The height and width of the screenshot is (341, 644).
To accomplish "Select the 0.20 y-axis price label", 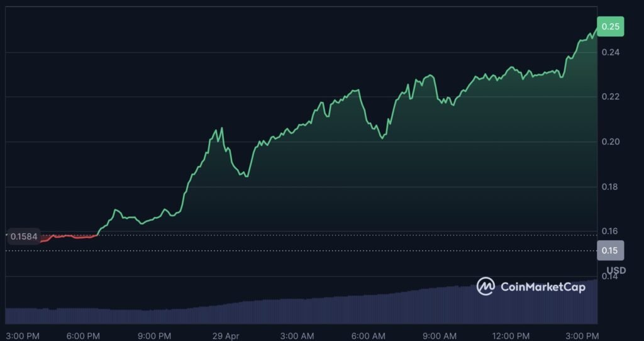I will click(x=610, y=142).
